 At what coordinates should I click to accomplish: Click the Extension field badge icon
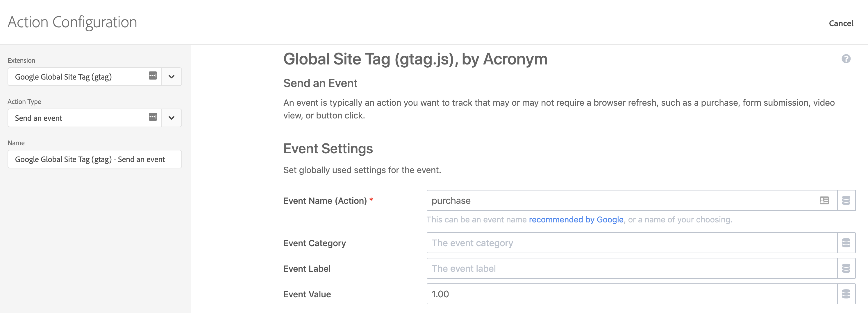(x=153, y=76)
